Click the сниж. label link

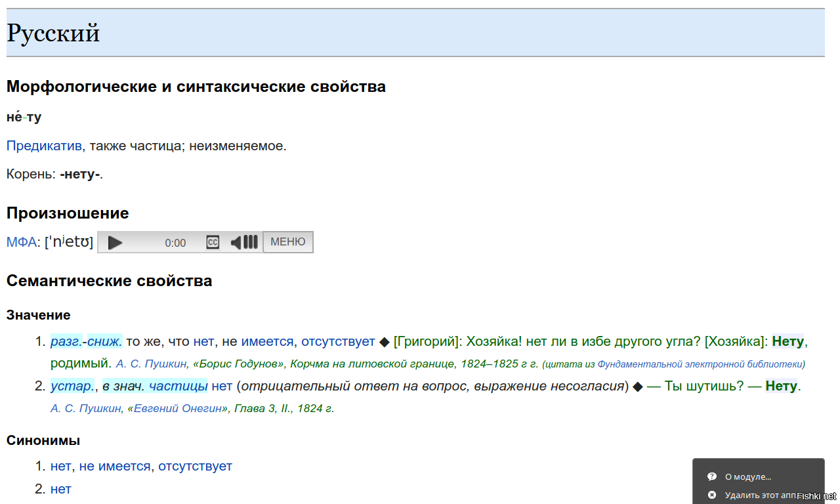coord(105,341)
